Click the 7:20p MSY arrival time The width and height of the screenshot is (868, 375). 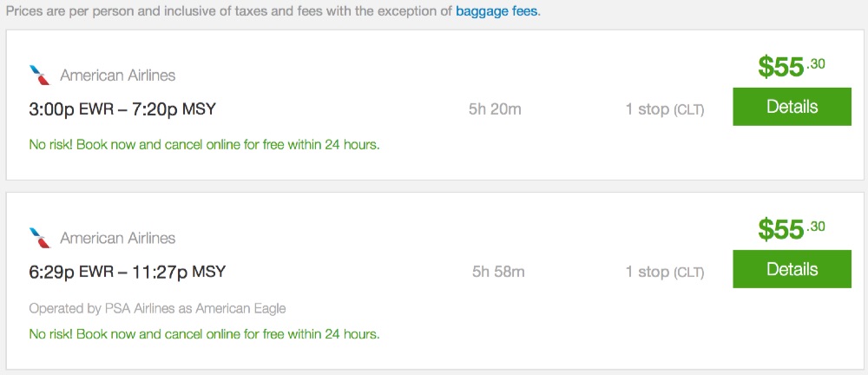pos(174,109)
